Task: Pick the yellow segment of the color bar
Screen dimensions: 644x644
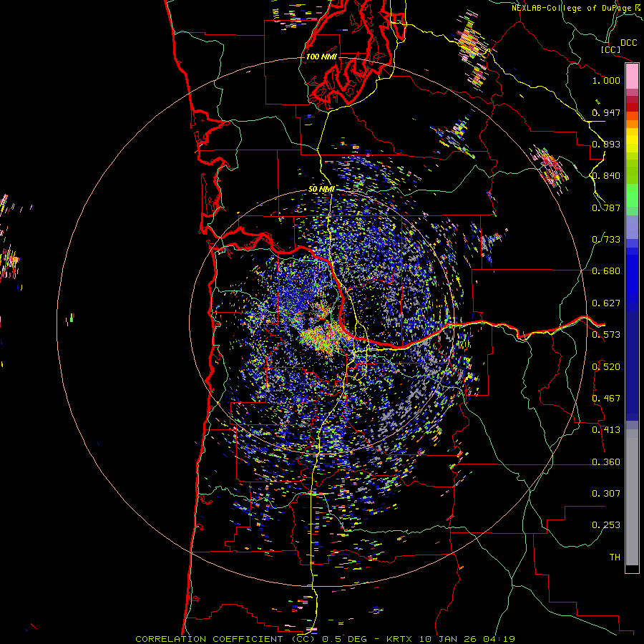Action: [x=632, y=140]
